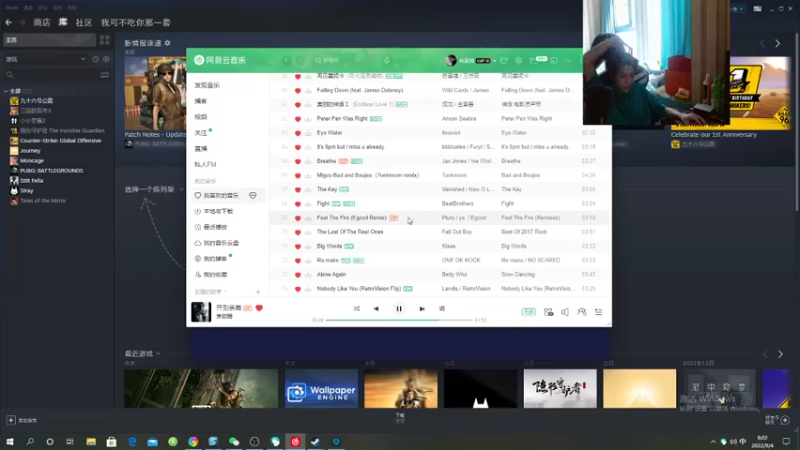The image size is (800, 450).
Task: Unlike the song Alone Again
Action: pos(297,274)
